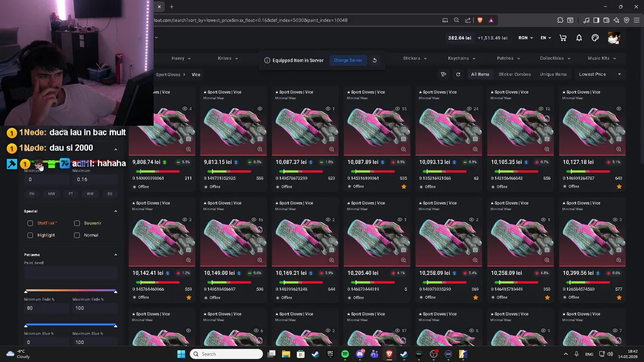Switch to the Unique Items tab
Image resolution: width=644 pixels, height=362 pixels.
click(x=553, y=74)
